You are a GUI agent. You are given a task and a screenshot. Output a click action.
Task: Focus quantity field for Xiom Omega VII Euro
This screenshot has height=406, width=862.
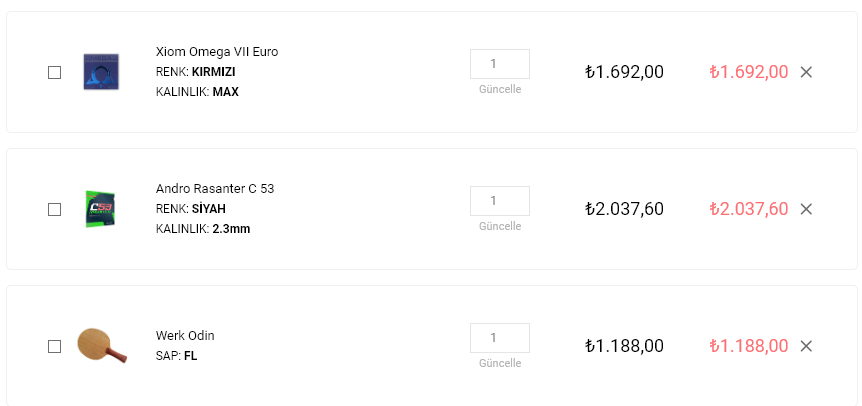click(x=500, y=64)
